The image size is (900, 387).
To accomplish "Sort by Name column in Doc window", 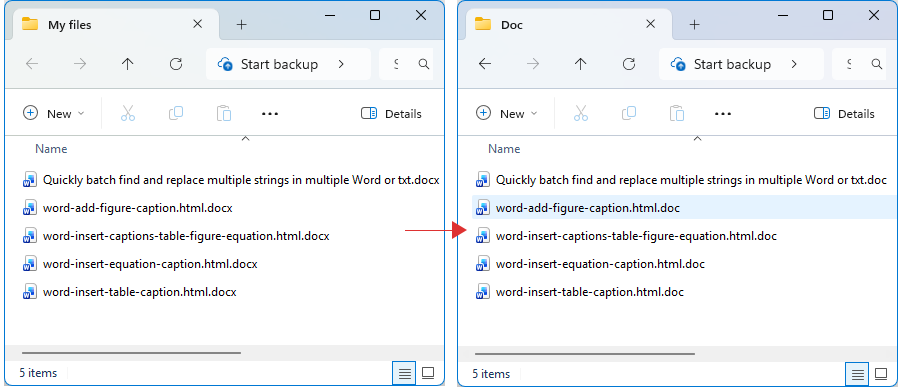I will pyautogui.click(x=504, y=149).
